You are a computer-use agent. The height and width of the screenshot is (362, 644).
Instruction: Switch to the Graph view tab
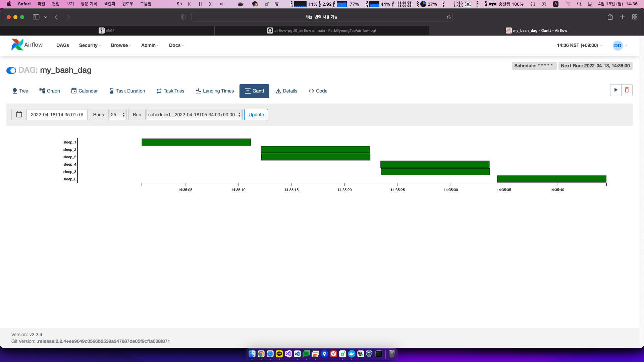point(49,91)
